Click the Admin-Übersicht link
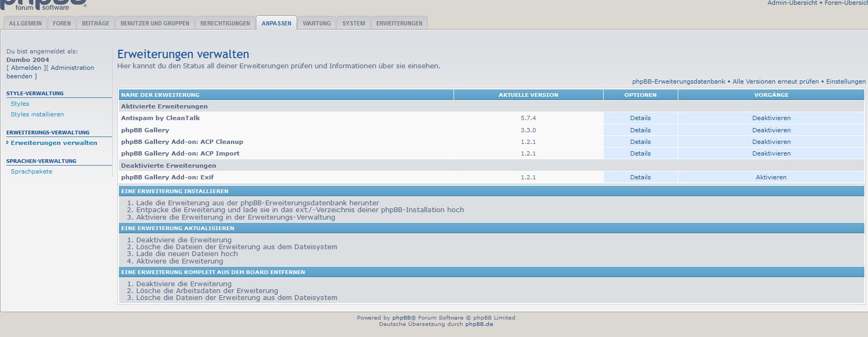The width and height of the screenshot is (868, 337). 792,3
